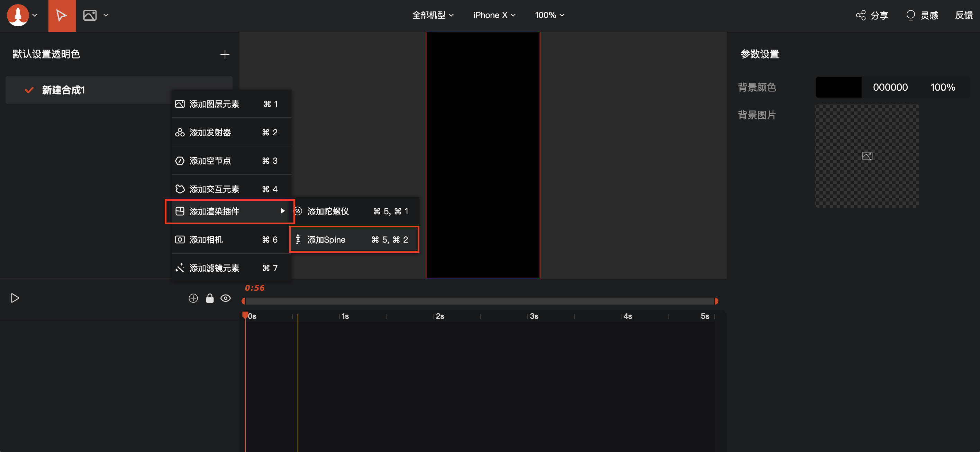Click the inspiration lightbulb icon
The height and width of the screenshot is (452, 980).
[910, 15]
